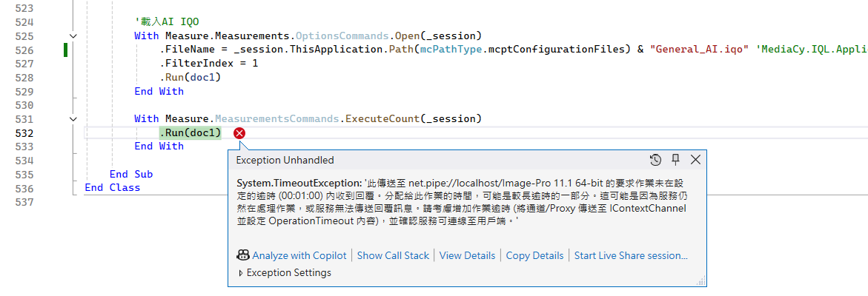Open exception history clock icon
Screen dimensions: 868x296
655,160
